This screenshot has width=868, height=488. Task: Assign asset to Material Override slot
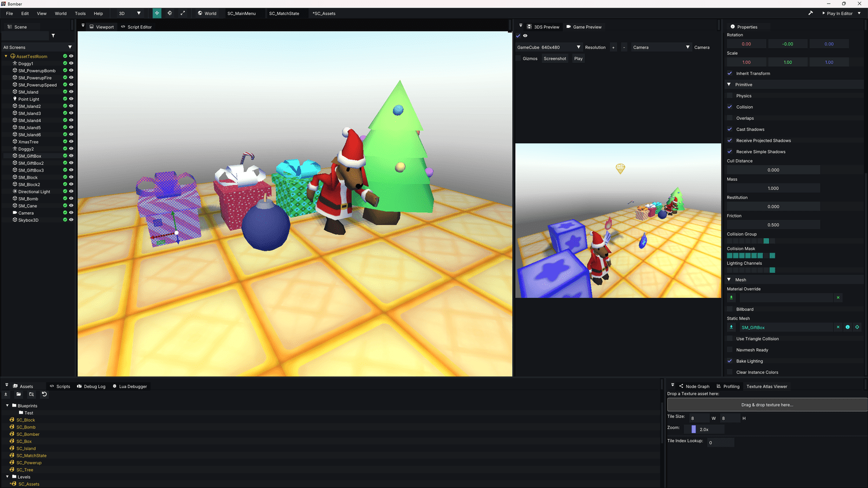(x=731, y=298)
